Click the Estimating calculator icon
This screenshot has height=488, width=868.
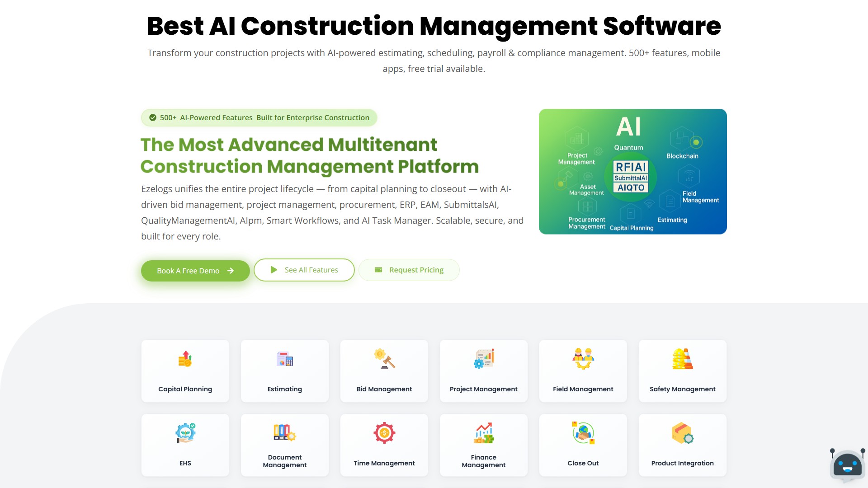coord(284,360)
